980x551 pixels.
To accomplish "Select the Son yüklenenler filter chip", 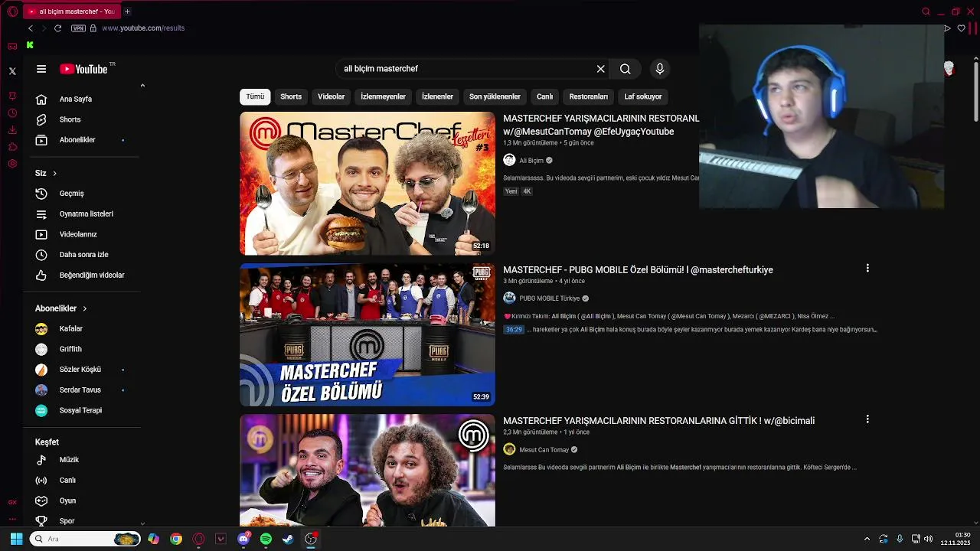I will point(495,96).
